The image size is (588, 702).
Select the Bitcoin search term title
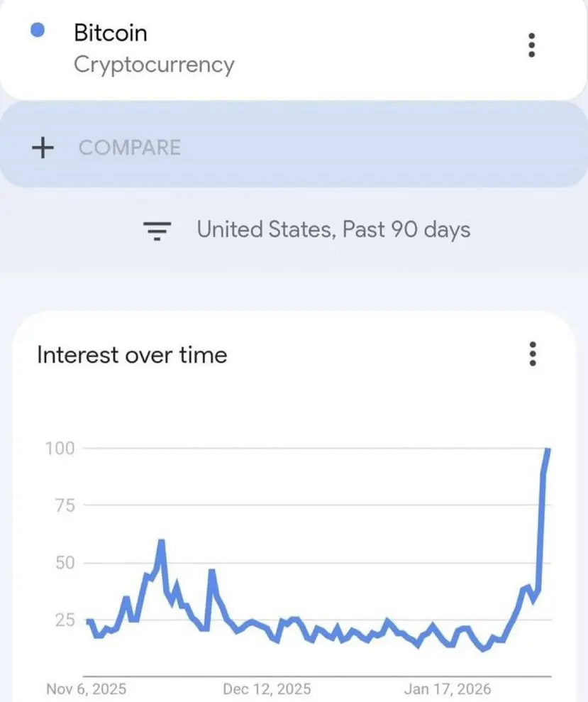click(110, 33)
